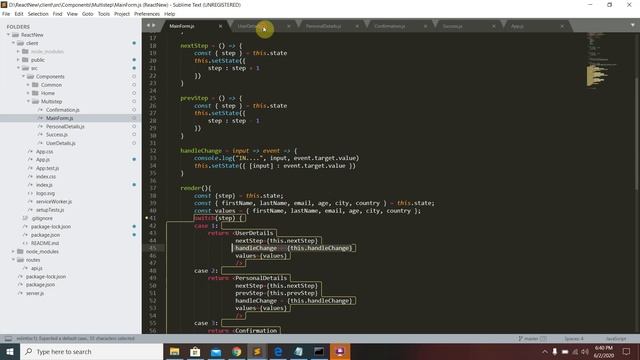This screenshot has width=640, height=360.
Task: Expand the Common folder
Action: (28, 85)
